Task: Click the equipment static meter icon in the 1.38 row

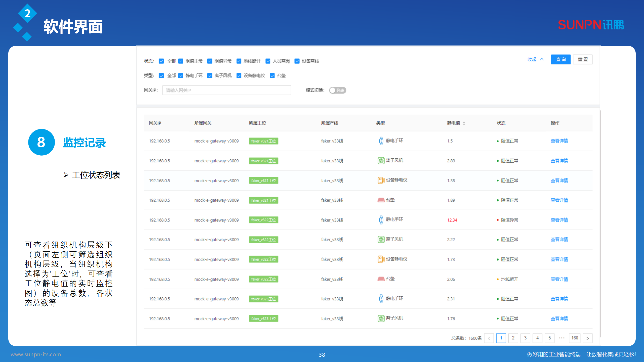Action: click(x=381, y=180)
